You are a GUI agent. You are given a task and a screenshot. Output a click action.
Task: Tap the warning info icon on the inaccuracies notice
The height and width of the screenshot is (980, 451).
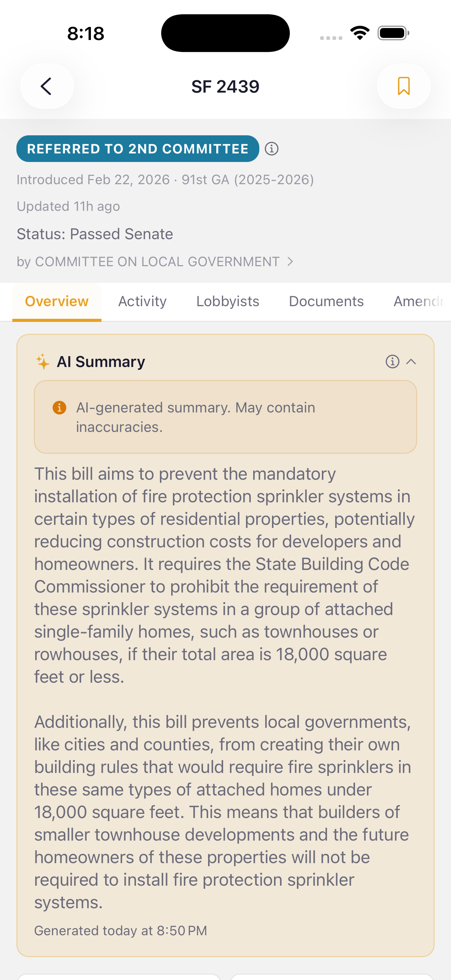60,407
